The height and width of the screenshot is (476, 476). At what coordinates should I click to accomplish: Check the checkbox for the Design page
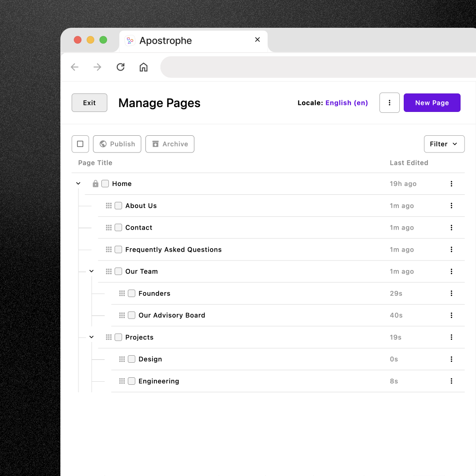(131, 359)
